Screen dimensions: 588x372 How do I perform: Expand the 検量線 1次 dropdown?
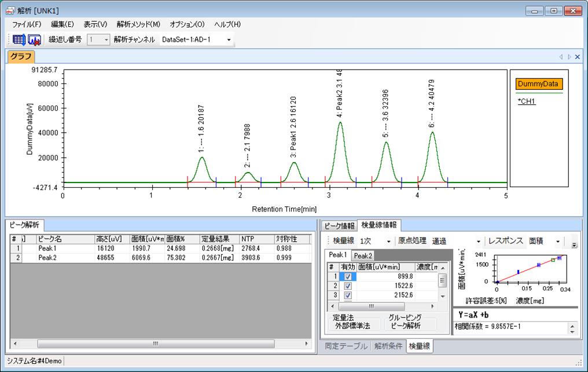(x=376, y=241)
